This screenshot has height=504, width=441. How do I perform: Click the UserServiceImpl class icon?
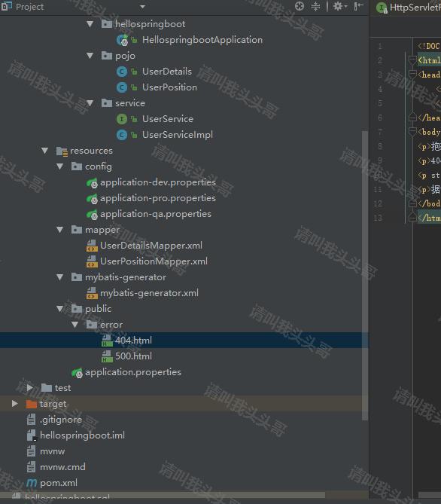coord(122,135)
